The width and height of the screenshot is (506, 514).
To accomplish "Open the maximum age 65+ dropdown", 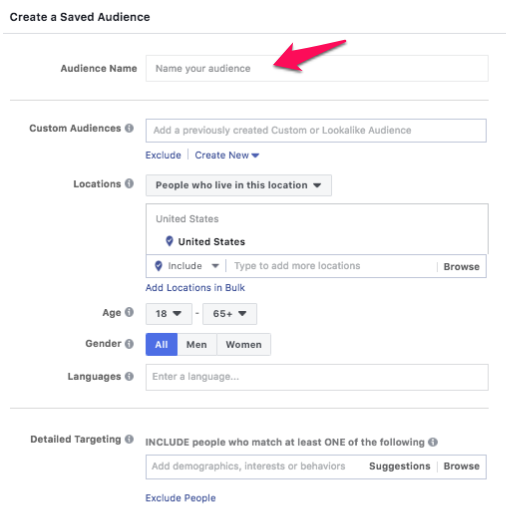I will pos(230,314).
